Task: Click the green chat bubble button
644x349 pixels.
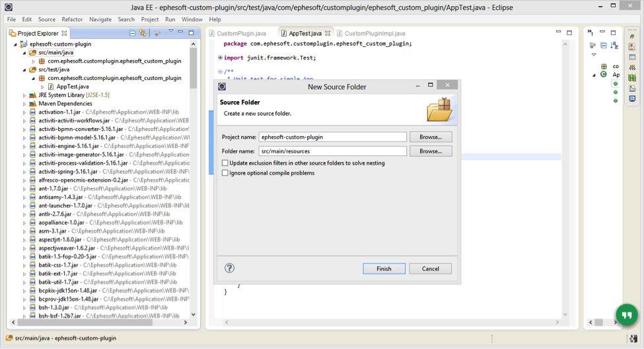Action: 627,315
